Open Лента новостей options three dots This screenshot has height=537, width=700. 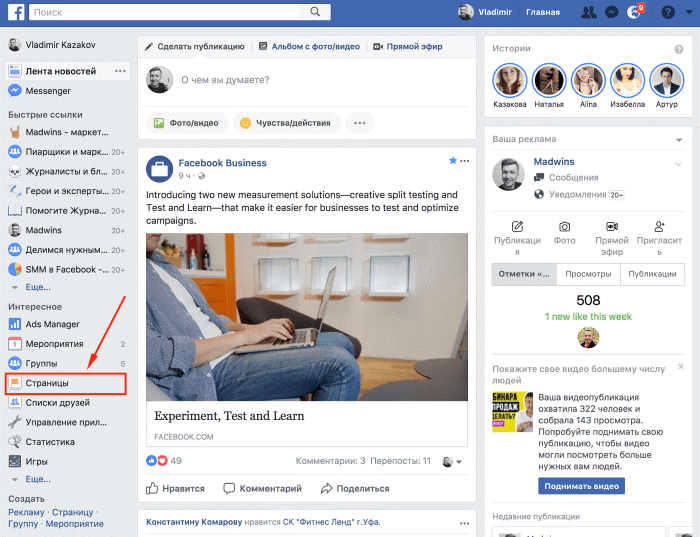pos(120,71)
